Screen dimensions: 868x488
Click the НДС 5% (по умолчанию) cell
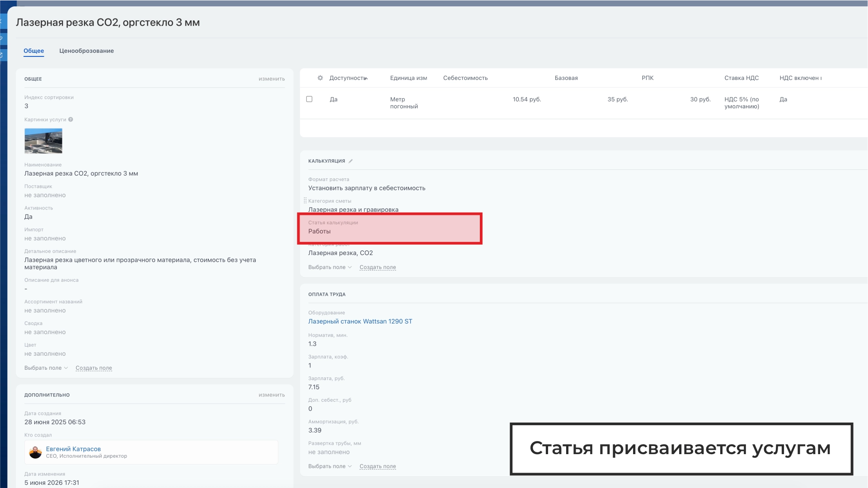coord(741,103)
